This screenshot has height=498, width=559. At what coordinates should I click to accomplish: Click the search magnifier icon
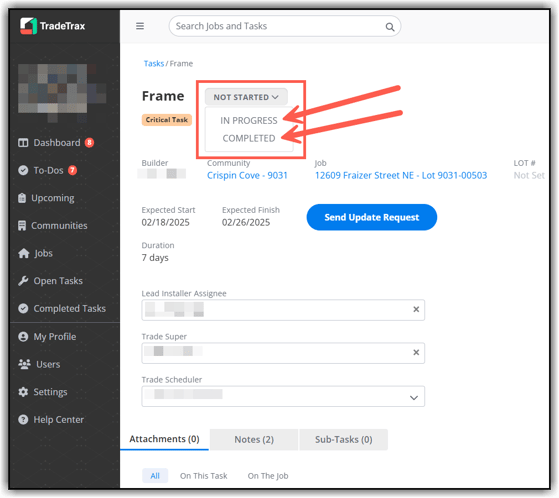390,27
